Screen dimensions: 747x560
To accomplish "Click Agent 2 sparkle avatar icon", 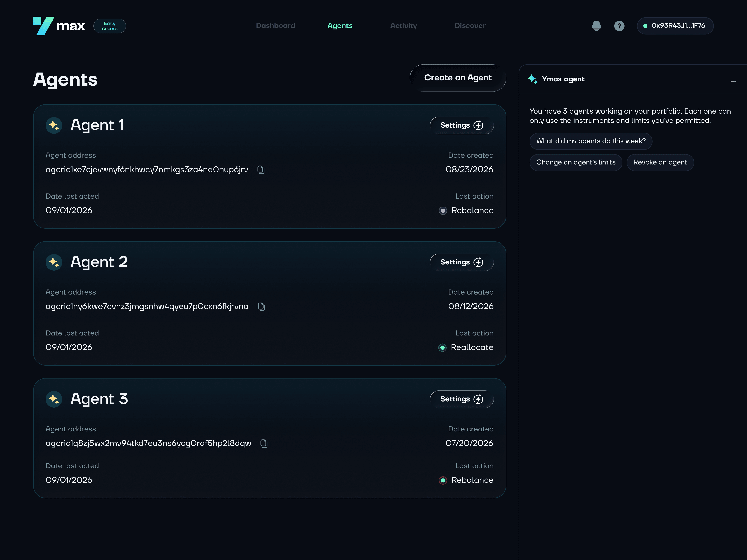I will tap(54, 262).
